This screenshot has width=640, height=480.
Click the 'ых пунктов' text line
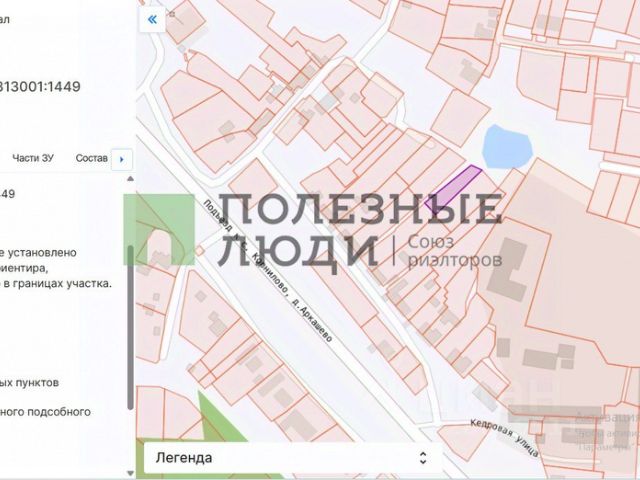(x=29, y=383)
